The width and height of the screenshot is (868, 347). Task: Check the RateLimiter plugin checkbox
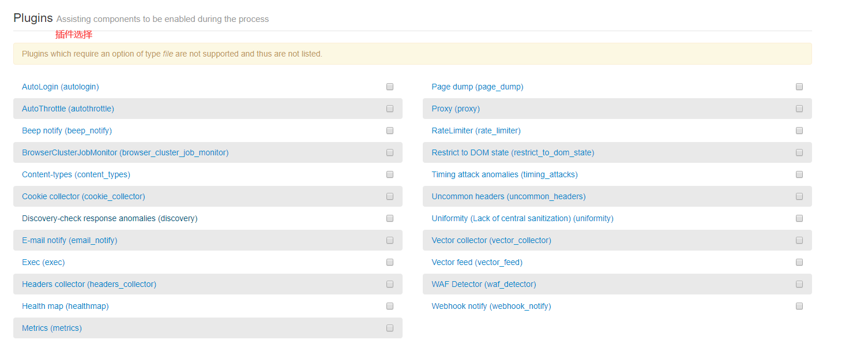pos(799,130)
